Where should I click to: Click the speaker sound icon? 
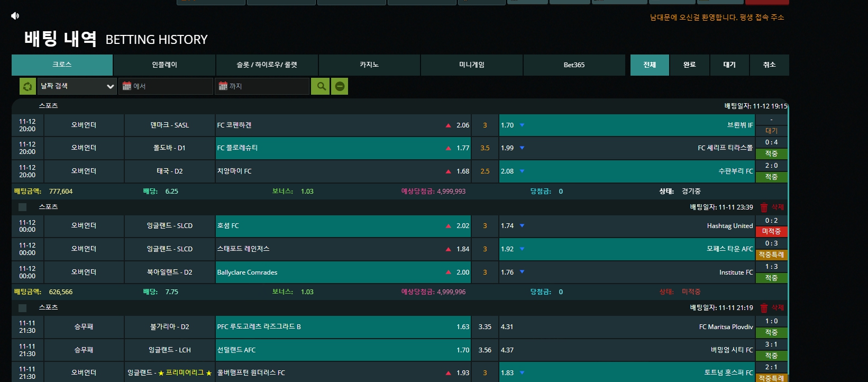pyautogui.click(x=15, y=16)
